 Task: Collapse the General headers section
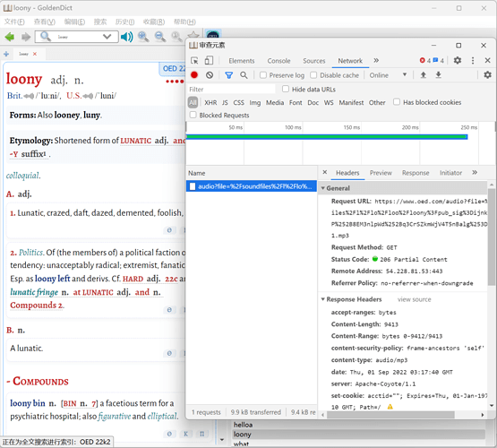[323, 188]
